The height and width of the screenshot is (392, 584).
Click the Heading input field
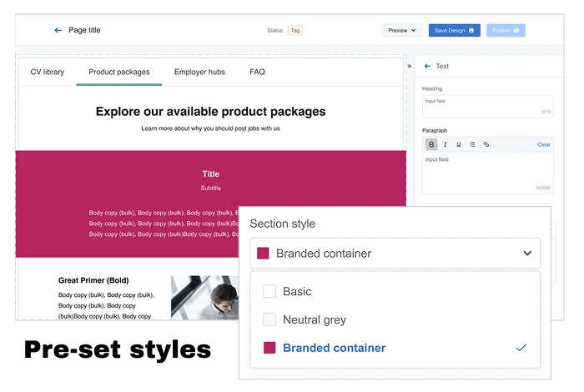click(x=487, y=107)
